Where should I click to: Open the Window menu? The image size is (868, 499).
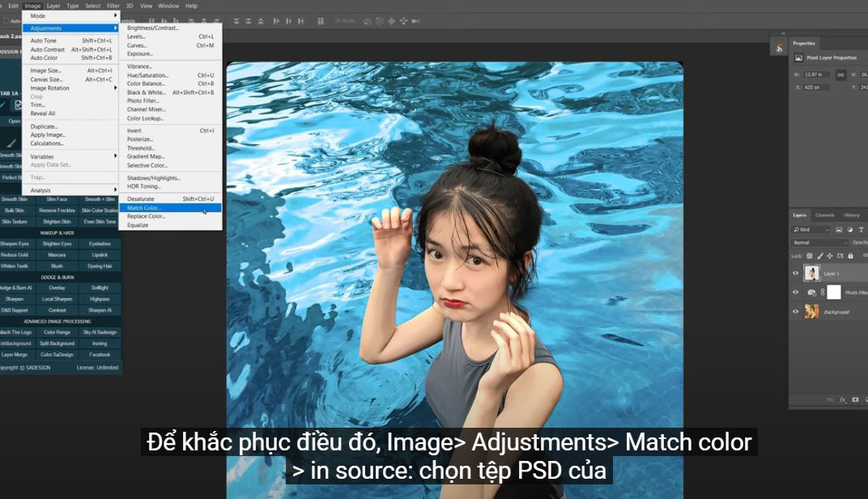[x=168, y=6]
